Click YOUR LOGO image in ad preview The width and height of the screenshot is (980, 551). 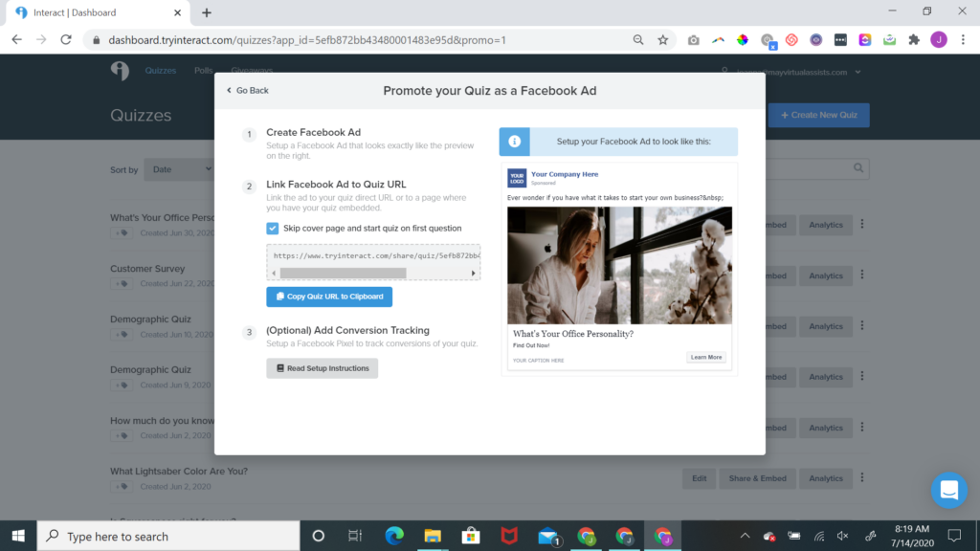coord(517,178)
